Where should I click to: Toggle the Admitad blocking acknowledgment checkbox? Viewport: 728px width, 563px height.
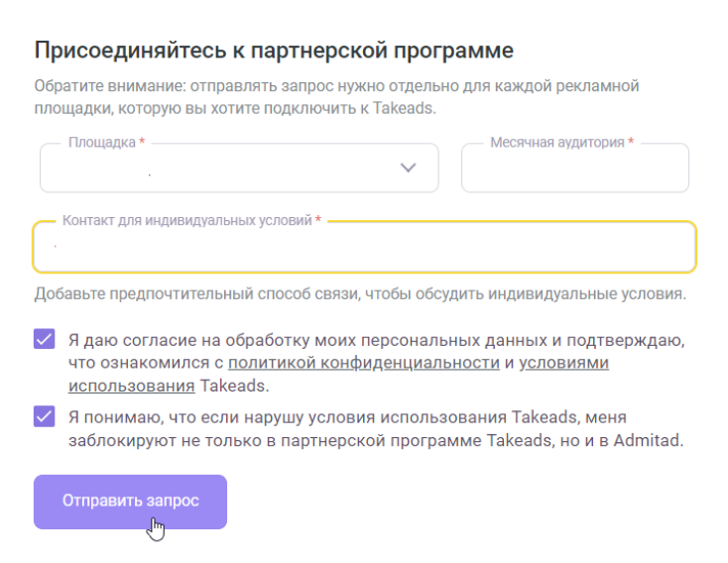[45, 416]
